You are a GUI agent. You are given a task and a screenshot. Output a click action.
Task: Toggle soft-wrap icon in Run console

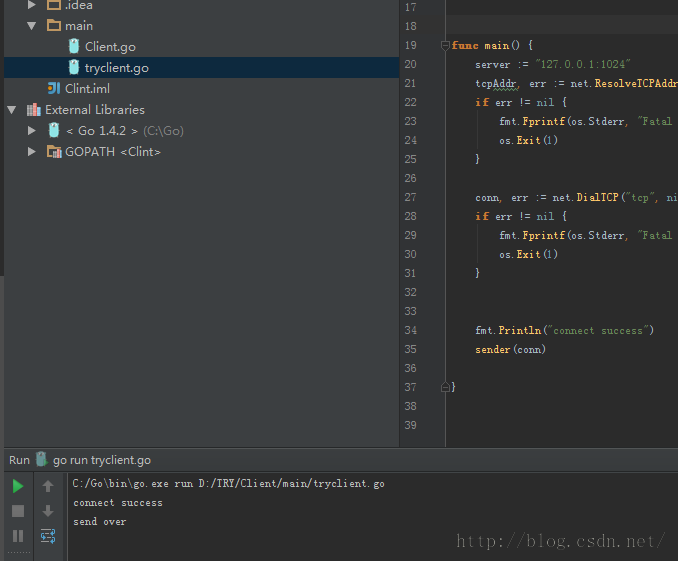coord(48,536)
